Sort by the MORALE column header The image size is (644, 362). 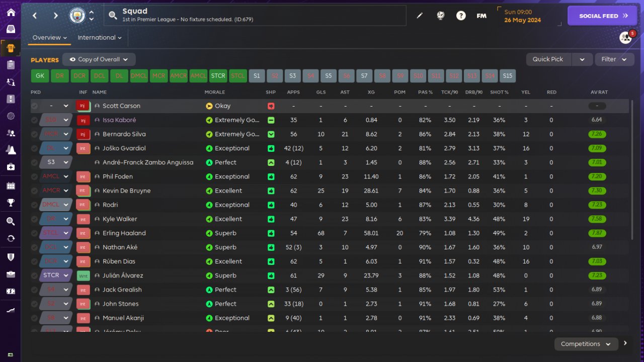click(215, 93)
